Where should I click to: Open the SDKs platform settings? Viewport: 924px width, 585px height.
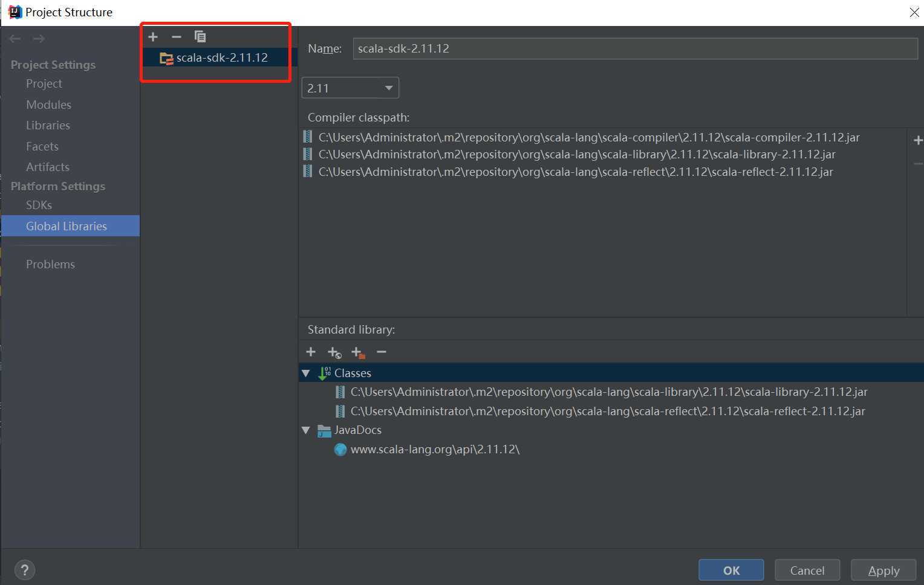[39, 205]
